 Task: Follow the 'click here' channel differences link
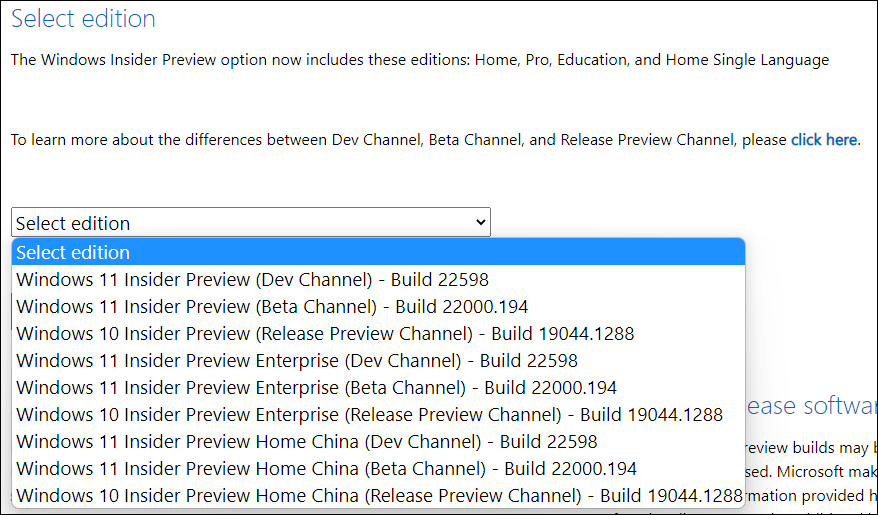pyautogui.click(x=824, y=139)
